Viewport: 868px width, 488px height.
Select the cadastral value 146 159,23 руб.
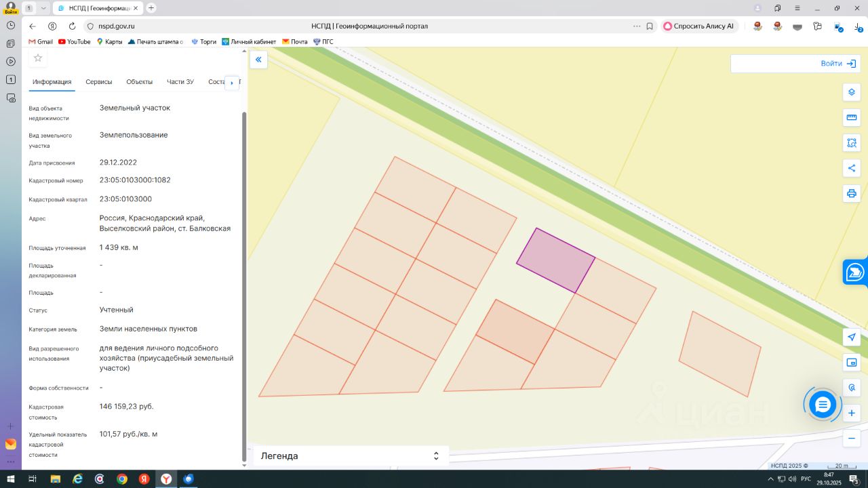(x=127, y=407)
